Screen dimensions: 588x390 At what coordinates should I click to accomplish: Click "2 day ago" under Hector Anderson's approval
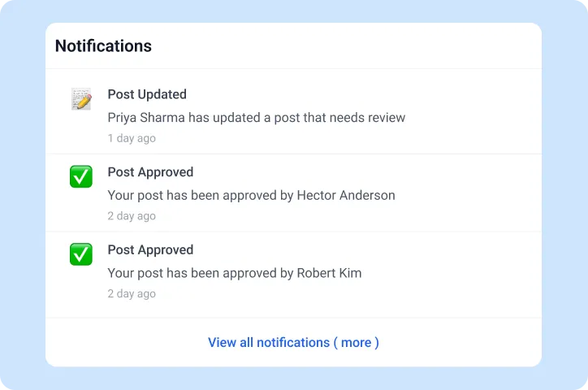pos(132,217)
